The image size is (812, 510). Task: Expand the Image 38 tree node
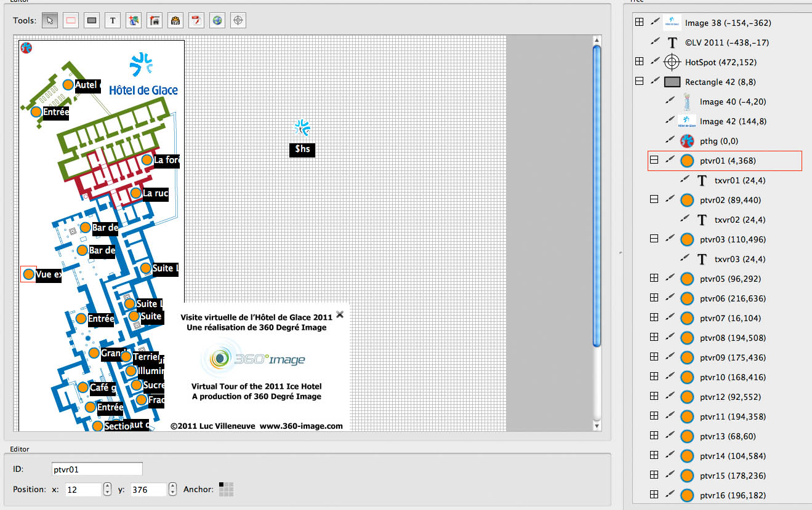640,22
